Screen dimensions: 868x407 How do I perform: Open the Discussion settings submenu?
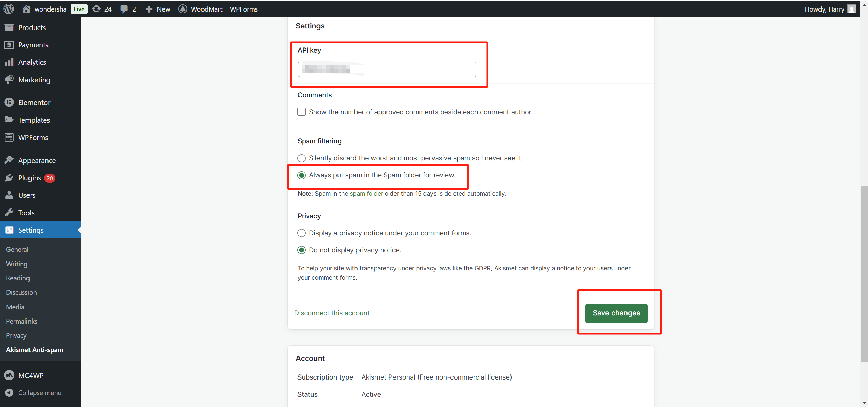(x=21, y=292)
